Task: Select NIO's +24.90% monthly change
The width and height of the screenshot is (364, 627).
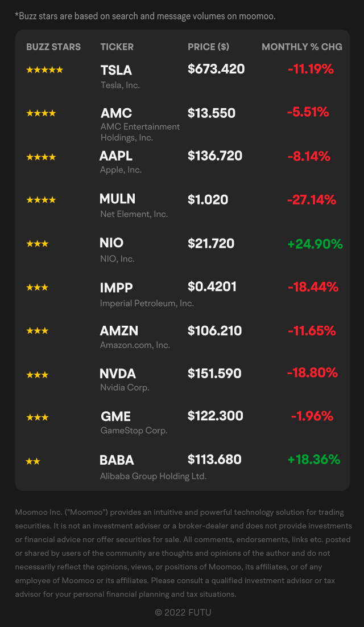Action: point(315,244)
